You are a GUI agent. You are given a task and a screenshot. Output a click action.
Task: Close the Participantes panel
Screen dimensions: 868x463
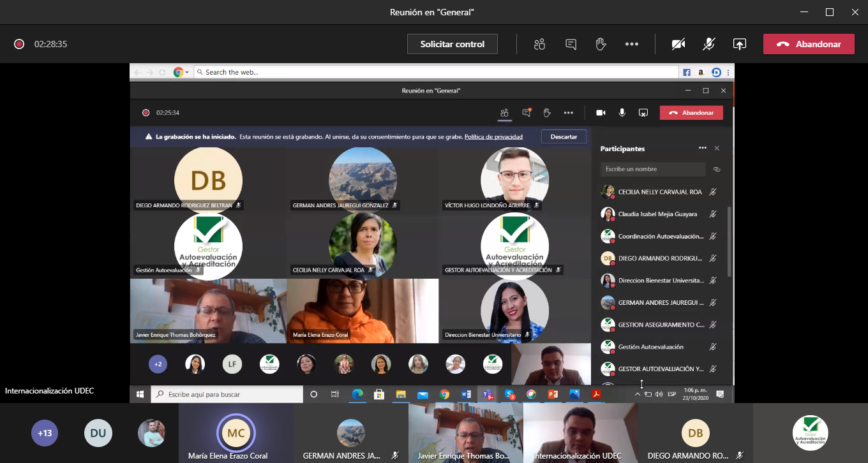tap(717, 148)
